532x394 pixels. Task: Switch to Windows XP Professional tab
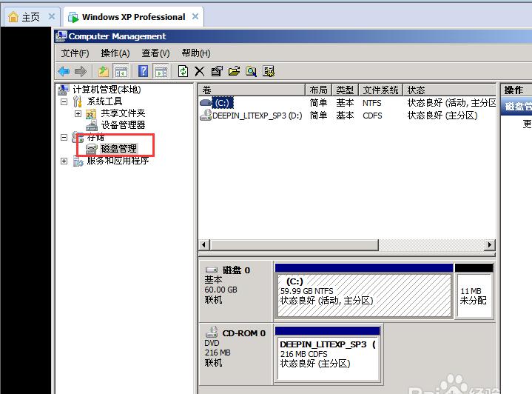click(x=133, y=16)
